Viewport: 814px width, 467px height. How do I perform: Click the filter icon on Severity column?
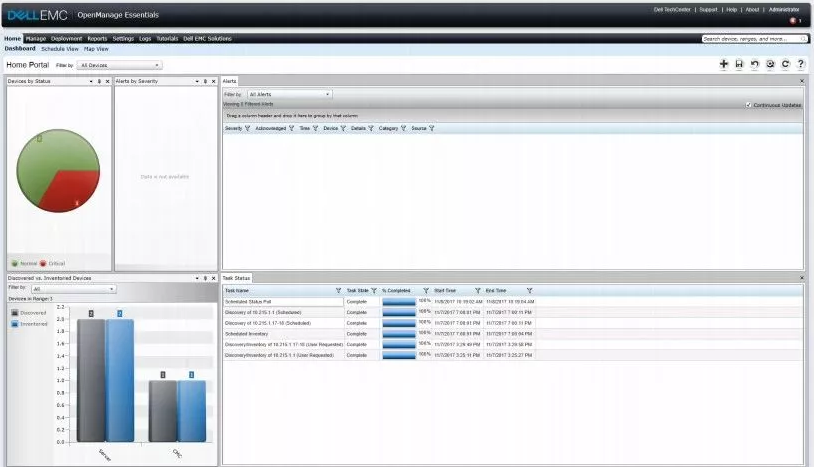[248, 128]
